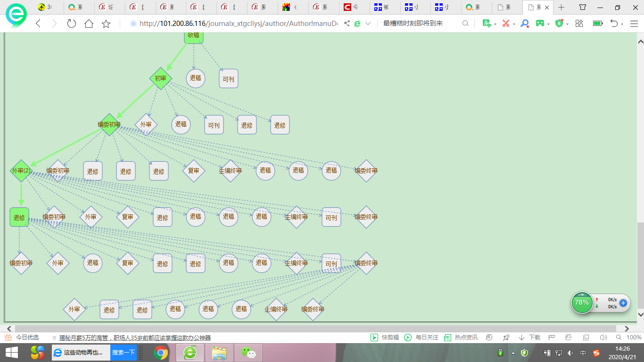Open the browser home page
Screen dimensions: 644x362
pos(89,24)
